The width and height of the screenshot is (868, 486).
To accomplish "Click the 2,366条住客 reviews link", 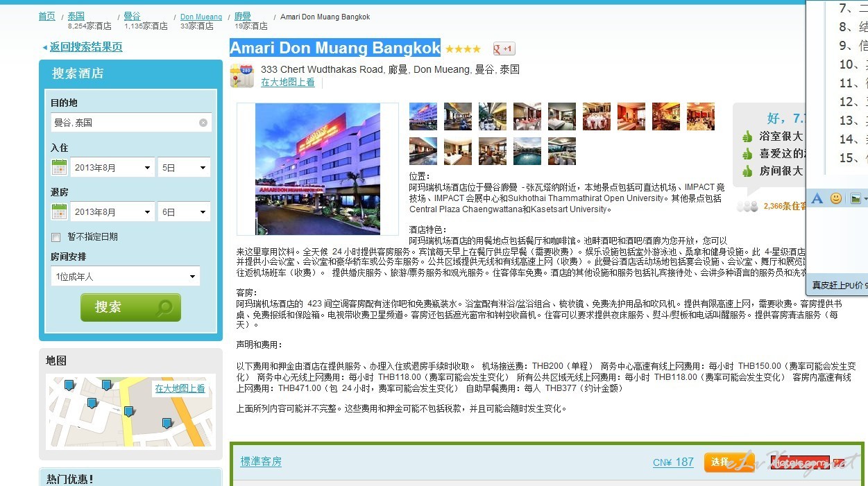I will click(785, 206).
